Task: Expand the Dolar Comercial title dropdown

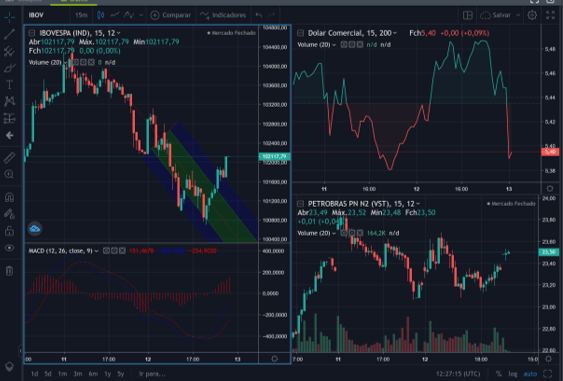Action: tap(395, 33)
